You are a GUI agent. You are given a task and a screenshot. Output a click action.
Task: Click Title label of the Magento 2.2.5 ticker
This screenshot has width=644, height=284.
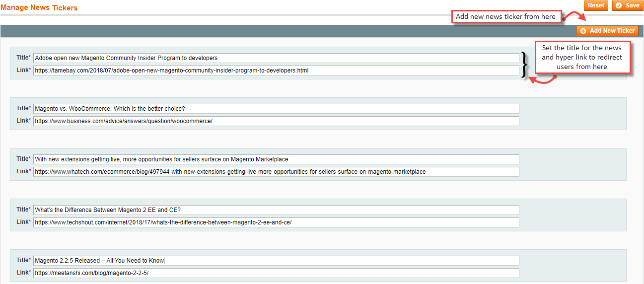[23, 260]
